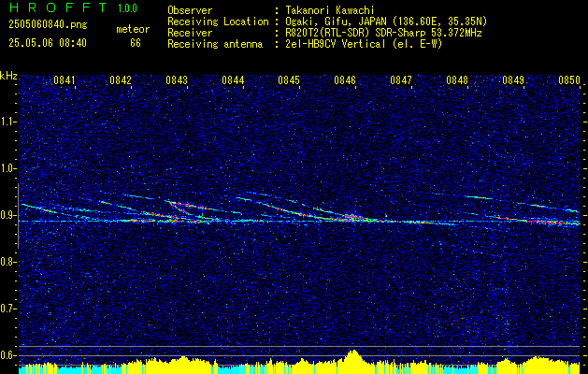
Task: Click the Receiving antenna label
Action: pos(215,44)
